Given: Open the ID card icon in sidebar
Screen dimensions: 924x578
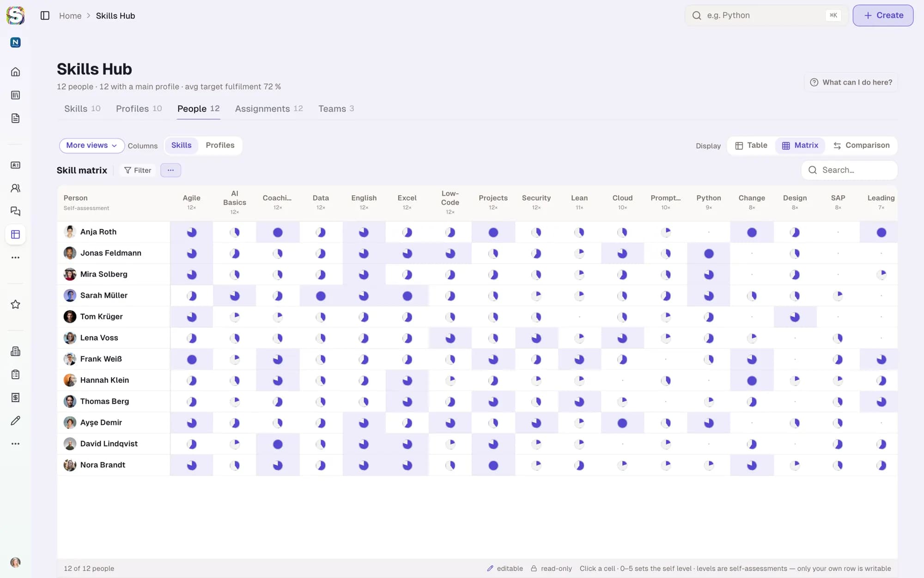Looking at the screenshot, I should 15,165.
